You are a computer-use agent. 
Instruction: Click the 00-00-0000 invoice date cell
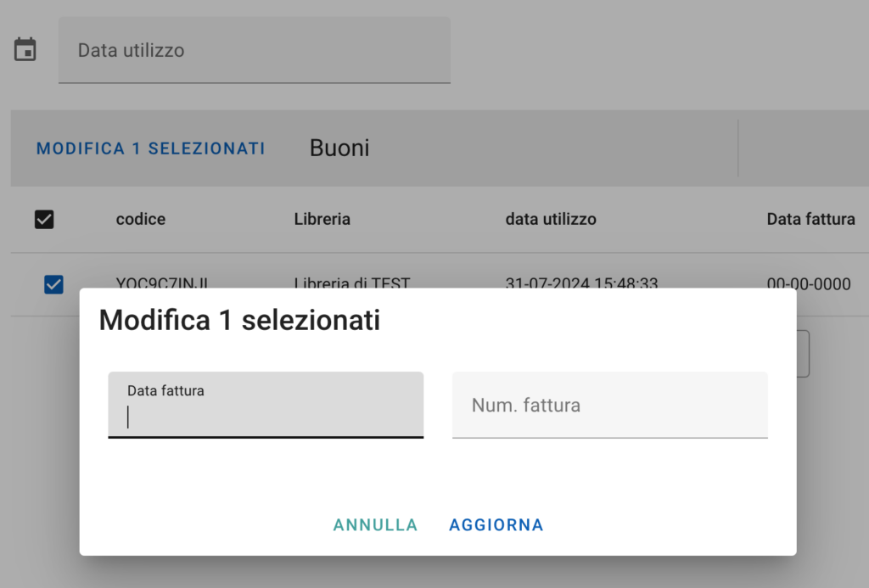pos(808,284)
